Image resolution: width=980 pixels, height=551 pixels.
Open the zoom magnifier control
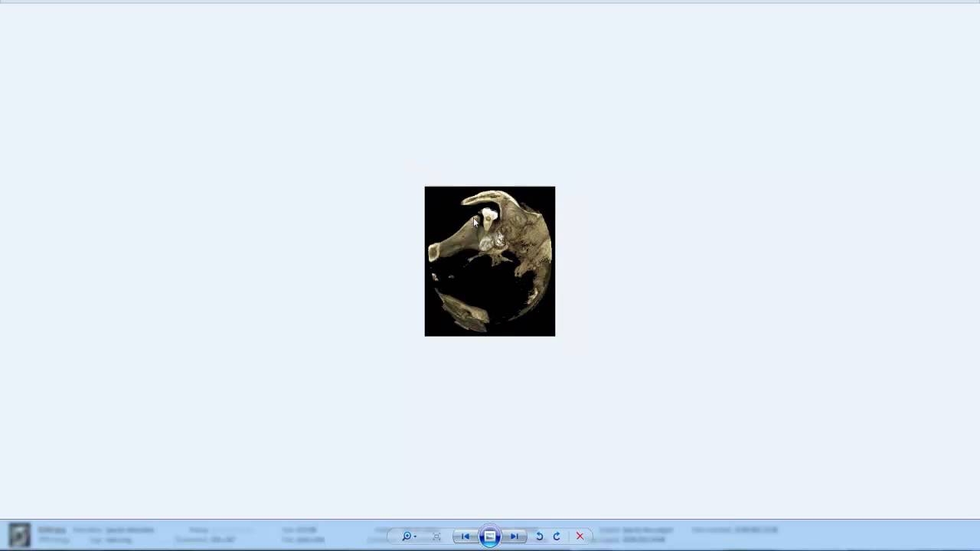pos(407,536)
